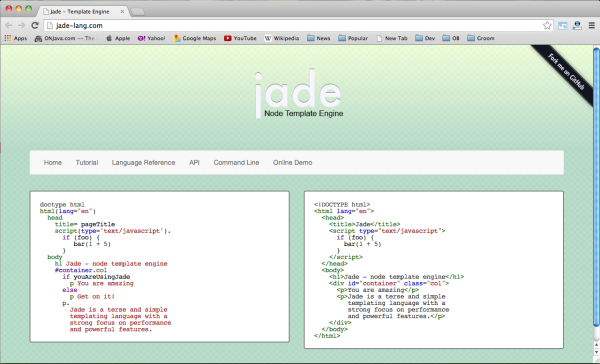Image resolution: width=600 pixels, height=364 pixels.
Task: Open the Apps bookmarks shortcut
Action: point(16,38)
